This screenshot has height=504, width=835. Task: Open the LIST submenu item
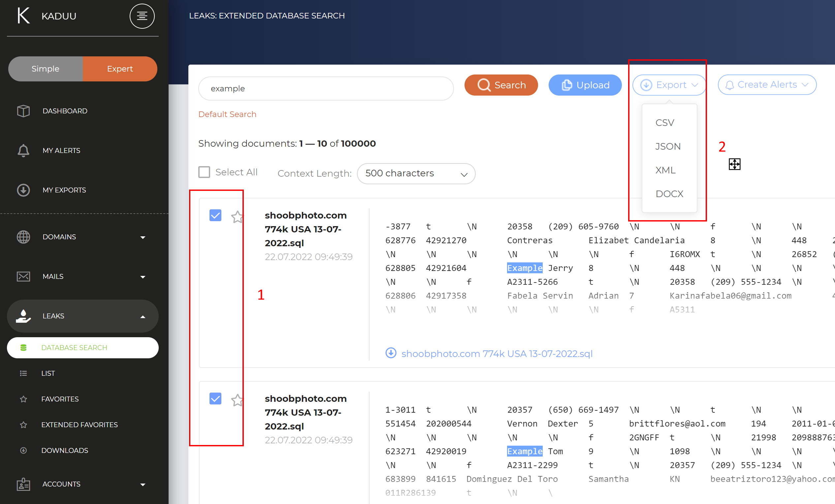tap(48, 373)
